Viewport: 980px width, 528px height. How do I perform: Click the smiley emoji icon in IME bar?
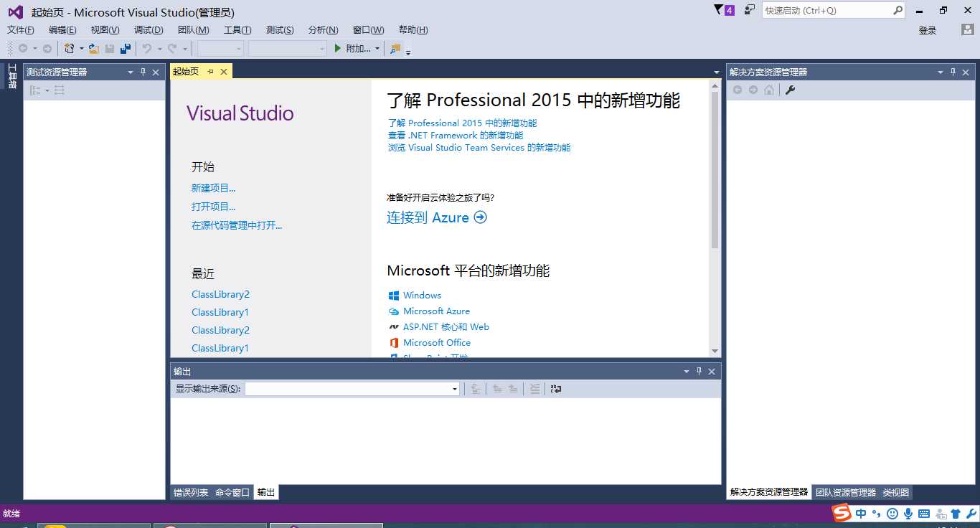click(892, 514)
